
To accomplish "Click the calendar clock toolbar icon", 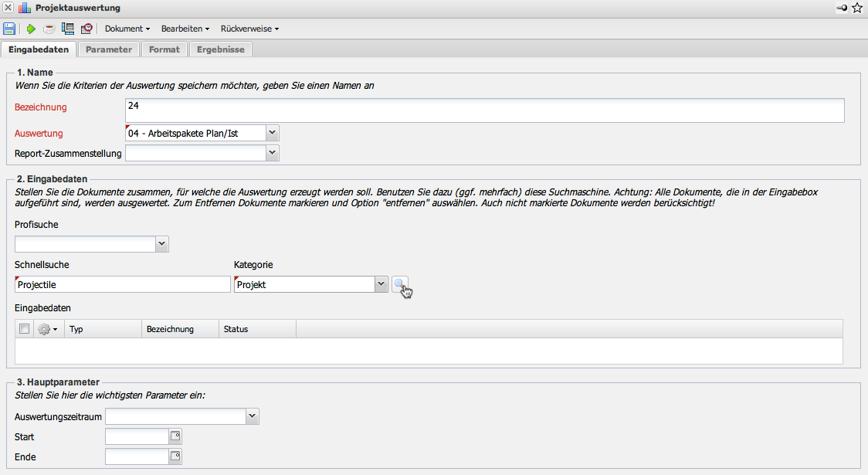I will click(86, 29).
